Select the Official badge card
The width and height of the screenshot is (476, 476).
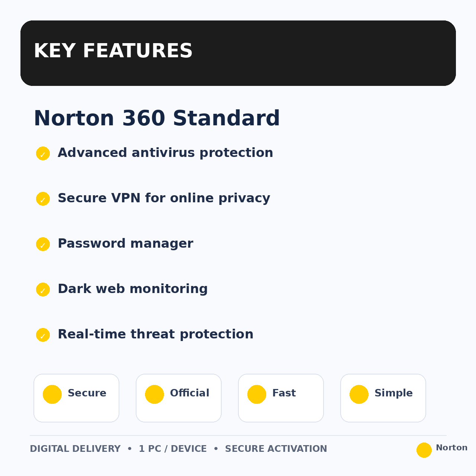point(178,398)
